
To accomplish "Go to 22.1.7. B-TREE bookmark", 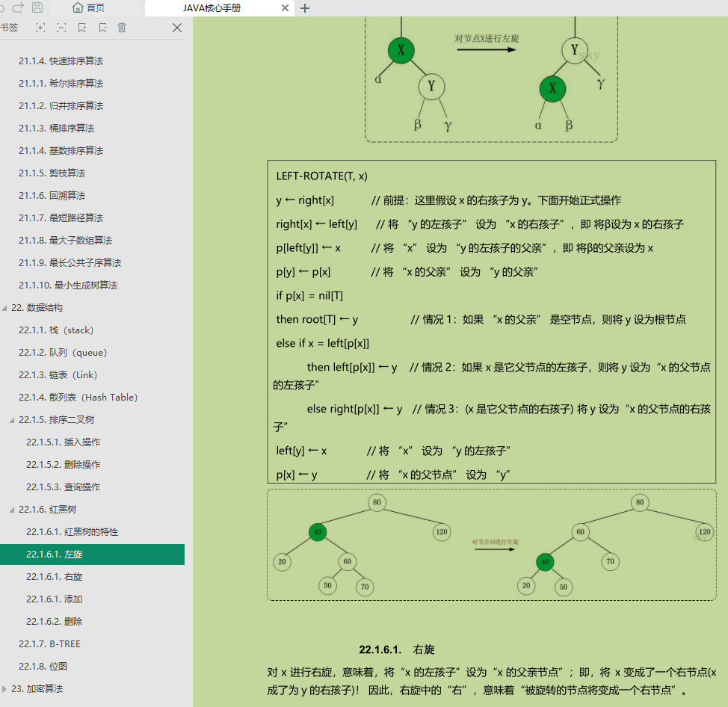I will point(49,644).
